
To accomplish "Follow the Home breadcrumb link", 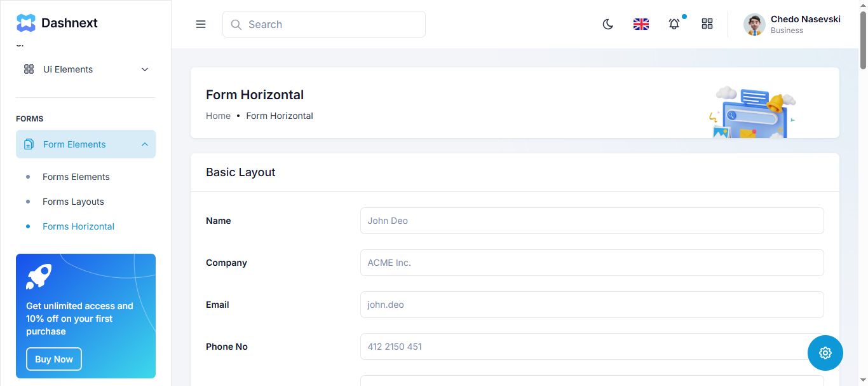I will (218, 116).
